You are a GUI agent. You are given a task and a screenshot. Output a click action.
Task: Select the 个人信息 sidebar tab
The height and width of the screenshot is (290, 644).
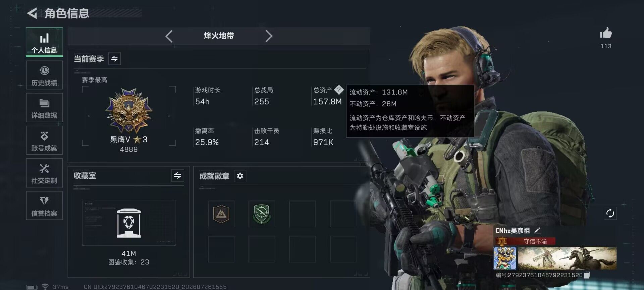click(x=44, y=42)
